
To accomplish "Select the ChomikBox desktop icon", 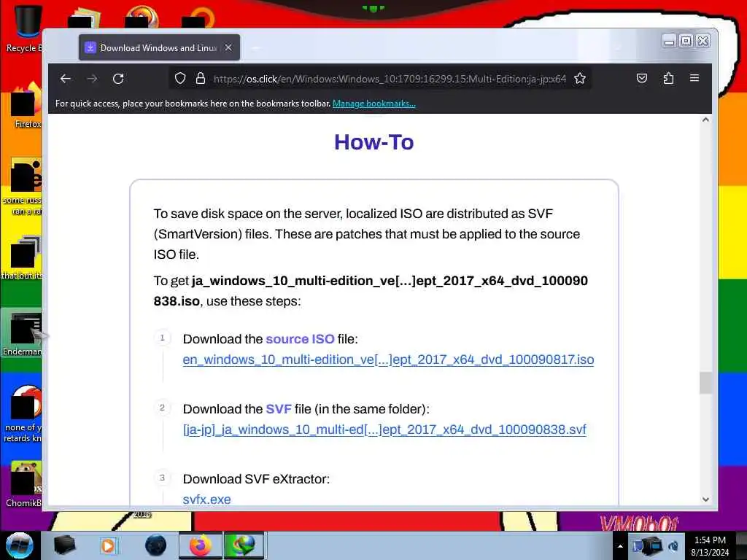I will [23, 484].
